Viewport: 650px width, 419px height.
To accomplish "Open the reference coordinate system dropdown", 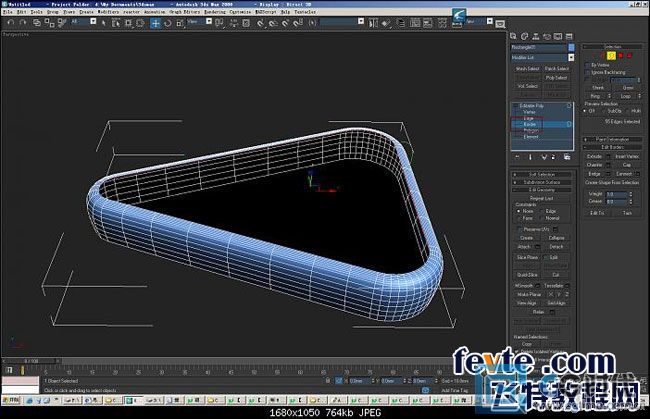I will tap(209, 22).
